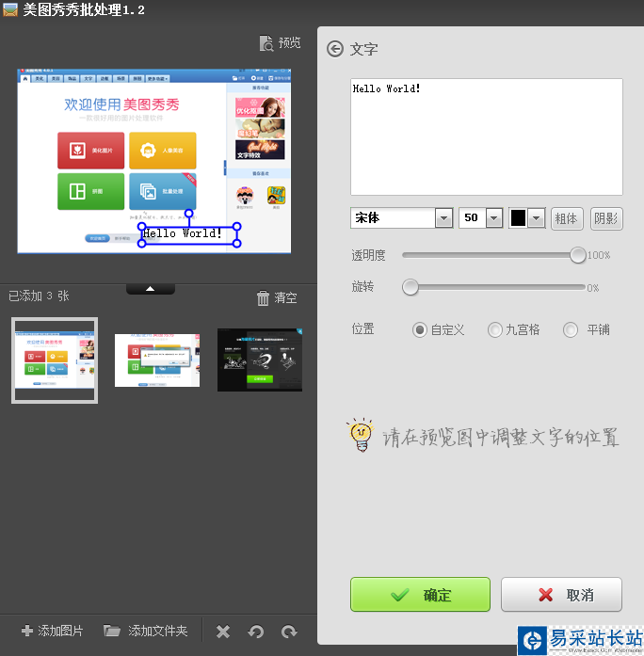Click the app icon in the title bar
The image size is (644, 656).
pyautogui.click(x=10, y=9)
